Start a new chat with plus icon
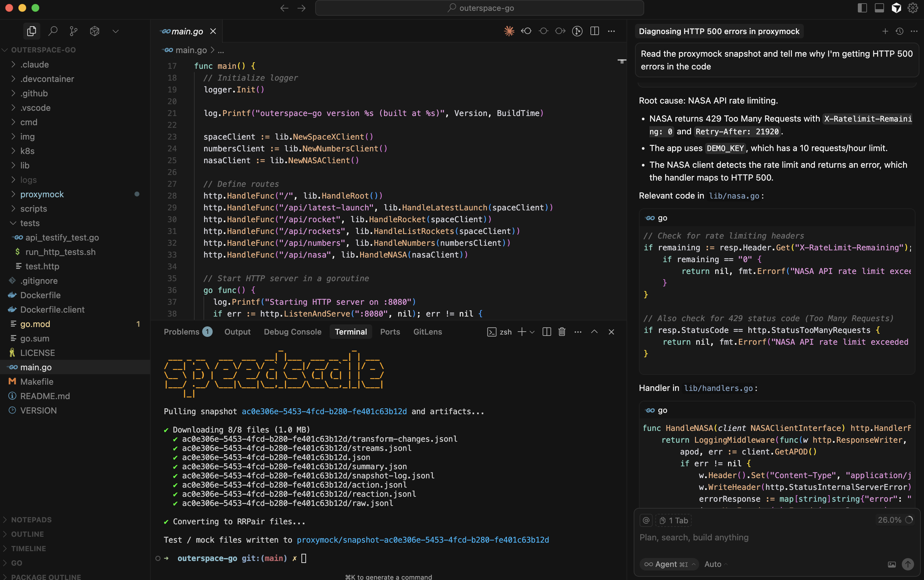This screenshot has height=580, width=924. (885, 31)
